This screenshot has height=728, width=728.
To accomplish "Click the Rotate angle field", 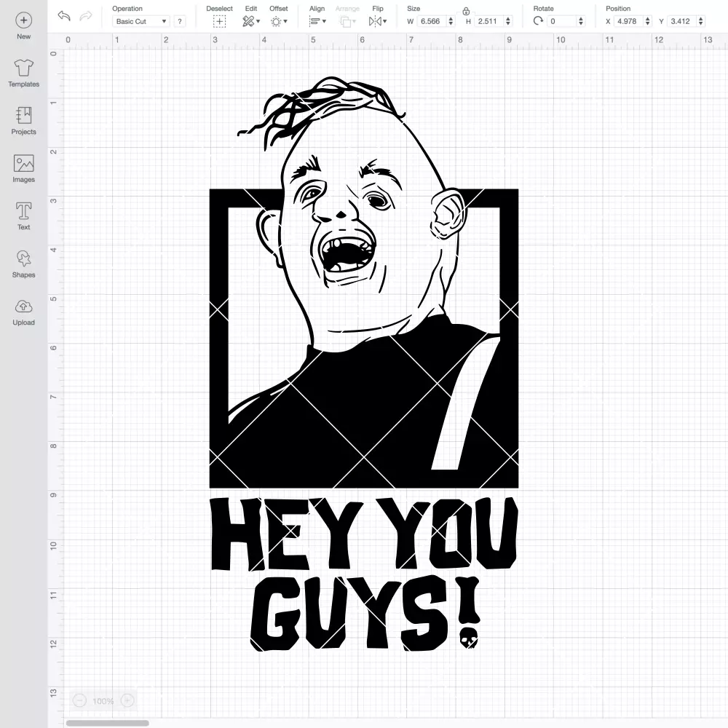I will point(562,21).
